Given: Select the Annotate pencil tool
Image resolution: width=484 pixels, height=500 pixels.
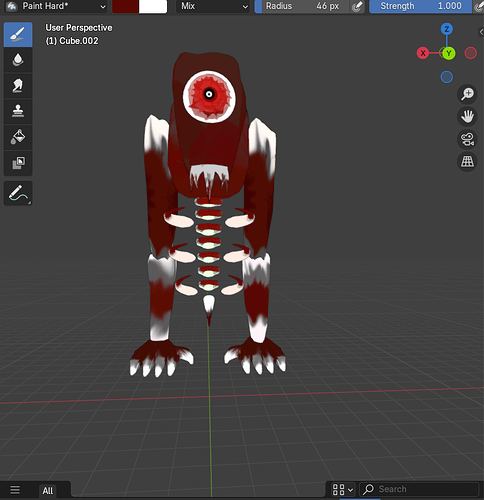Looking at the screenshot, I should 18,193.
